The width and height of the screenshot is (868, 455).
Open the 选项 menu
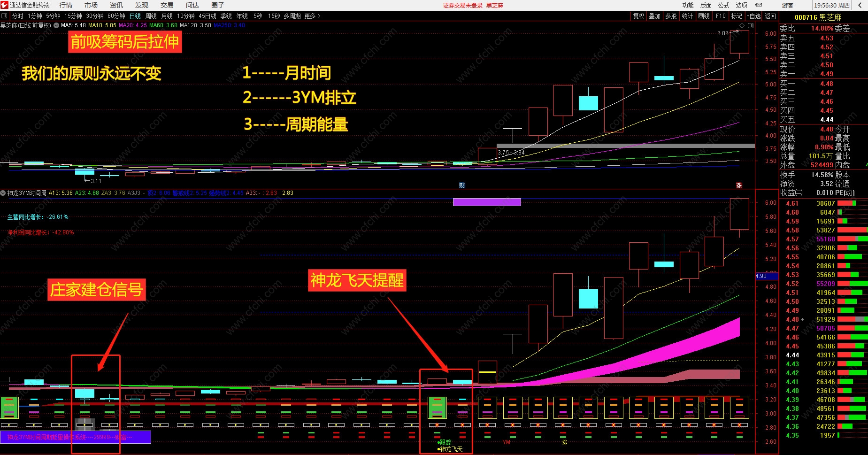[742, 5]
